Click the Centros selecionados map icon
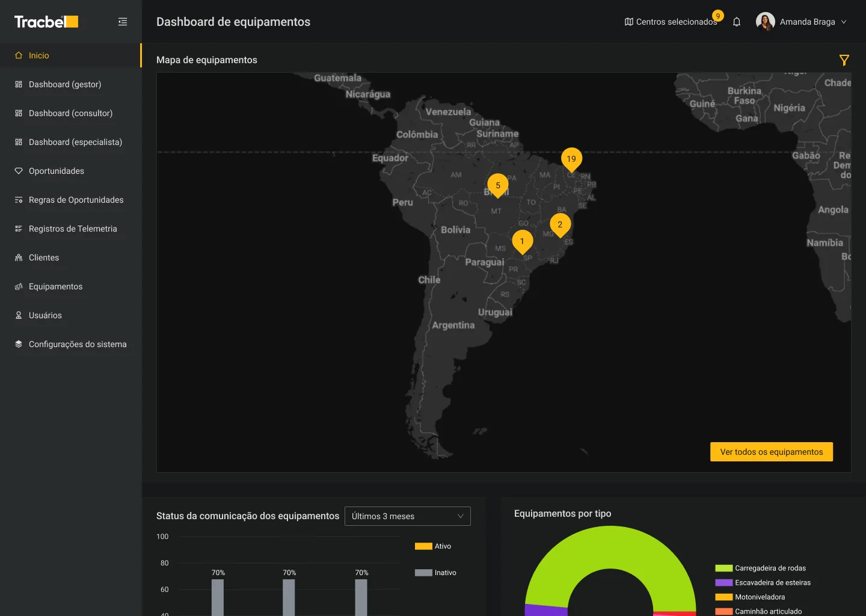Screen dimensions: 866x616 coord(629,22)
